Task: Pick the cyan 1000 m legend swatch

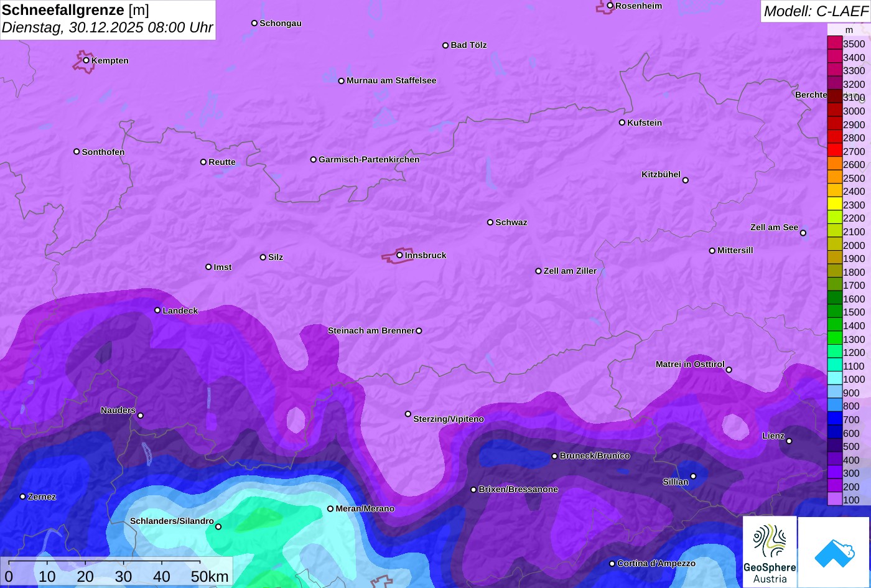Action: pos(834,378)
